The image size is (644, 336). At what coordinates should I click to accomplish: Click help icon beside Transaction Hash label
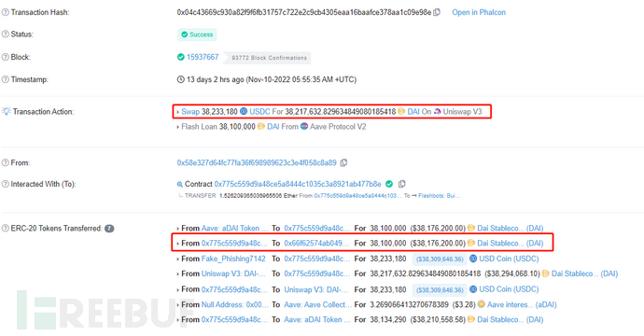[6, 12]
